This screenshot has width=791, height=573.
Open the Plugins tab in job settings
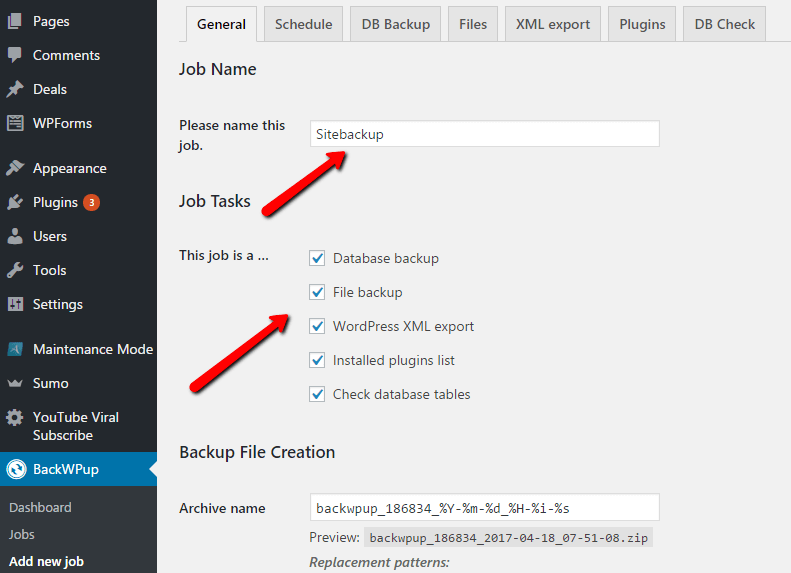(642, 24)
